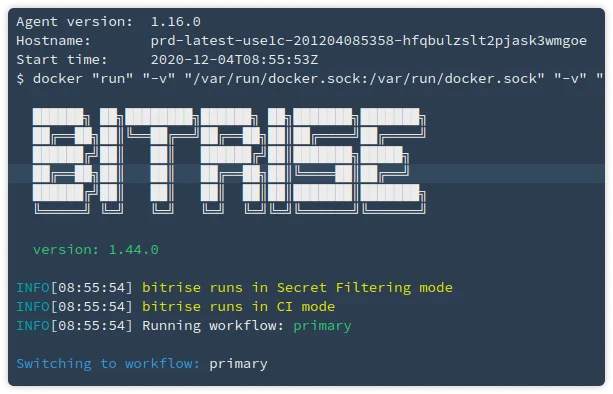Click INFO tag on CI mode line
The height and width of the screenshot is (394, 613).
click(x=33, y=306)
